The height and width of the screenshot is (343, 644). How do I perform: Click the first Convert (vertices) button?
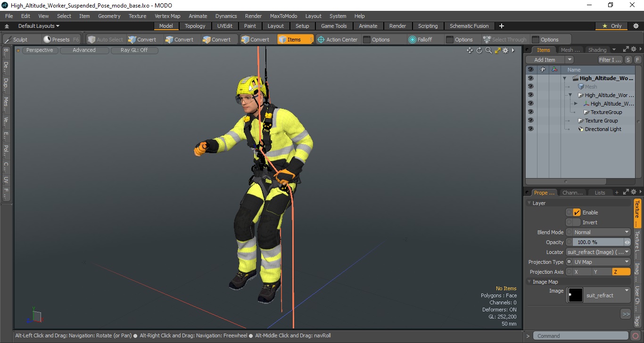point(142,40)
